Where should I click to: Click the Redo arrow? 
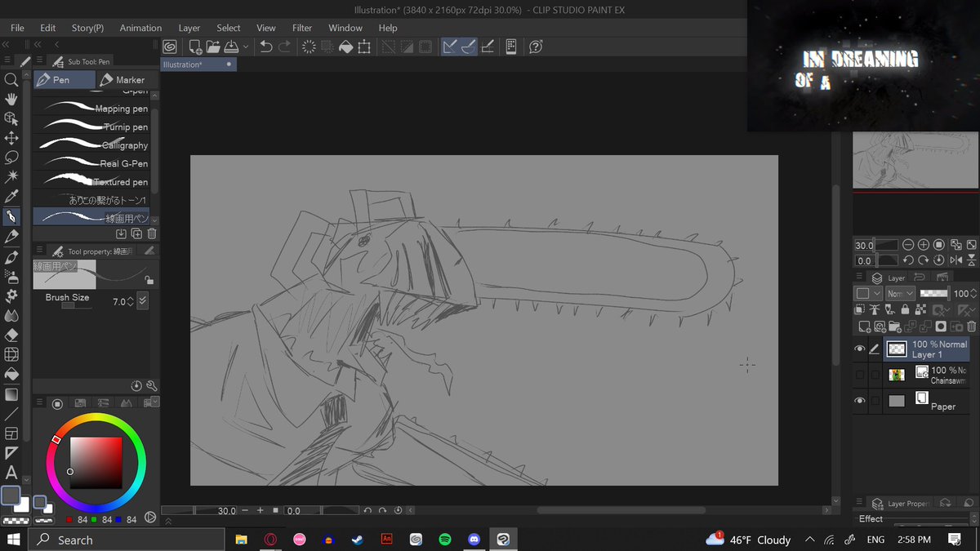pos(284,47)
